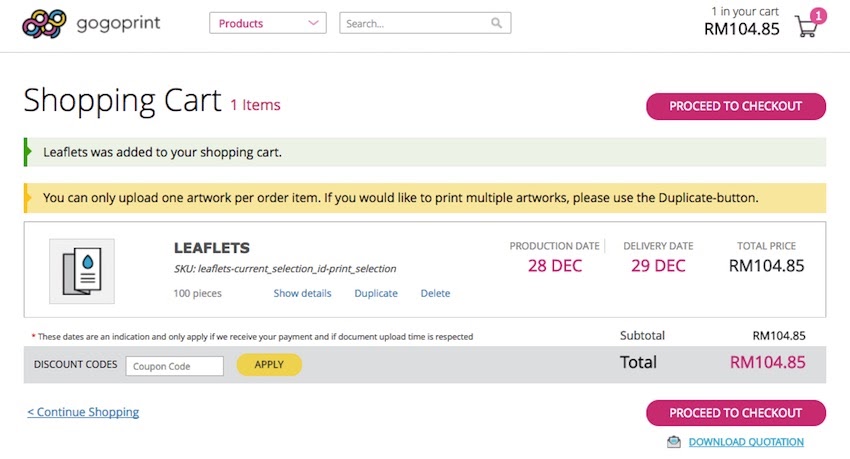The height and width of the screenshot is (459, 850).
Task: Delete the Leaflets item from cart
Action: point(435,293)
